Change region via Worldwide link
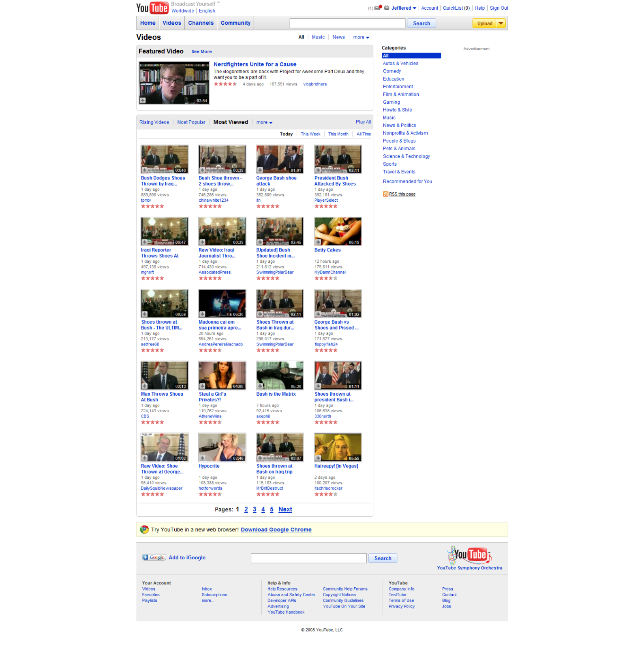The image size is (644, 648). pos(182,11)
